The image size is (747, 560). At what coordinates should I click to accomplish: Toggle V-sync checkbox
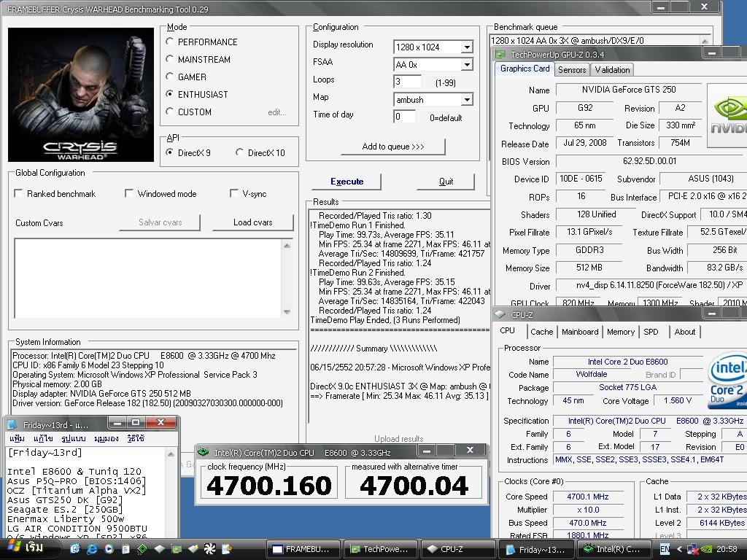(x=234, y=193)
